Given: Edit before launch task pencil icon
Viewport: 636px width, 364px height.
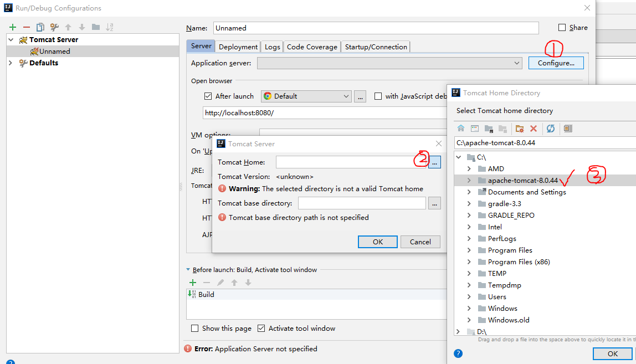Looking at the screenshot, I should [x=220, y=283].
